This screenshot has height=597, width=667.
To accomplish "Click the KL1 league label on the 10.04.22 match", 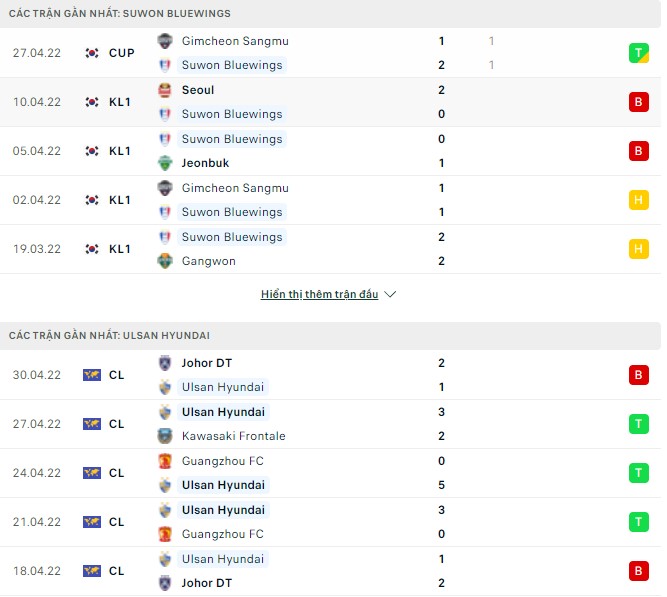I will pyautogui.click(x=120, y=102).
